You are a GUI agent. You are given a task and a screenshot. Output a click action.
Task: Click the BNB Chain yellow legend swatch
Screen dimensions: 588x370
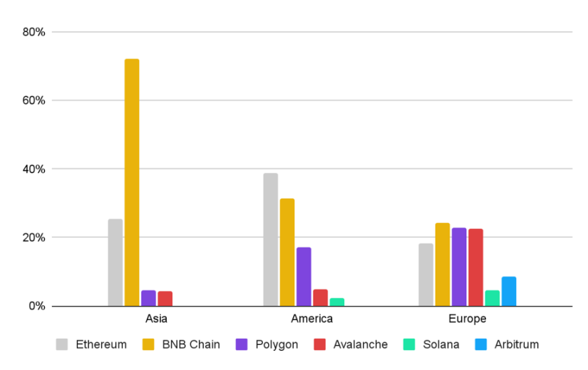click(x=148, y=344)
